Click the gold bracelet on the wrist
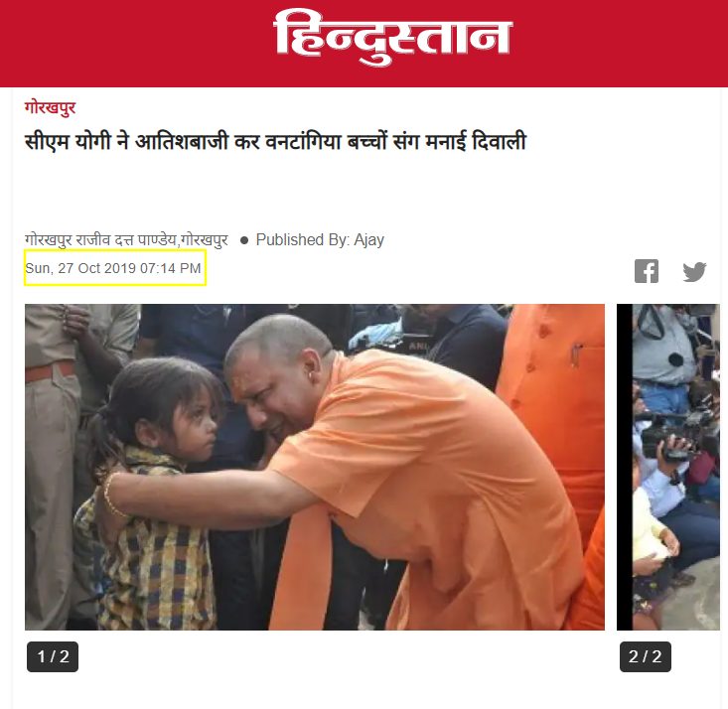 click(113, 495)
